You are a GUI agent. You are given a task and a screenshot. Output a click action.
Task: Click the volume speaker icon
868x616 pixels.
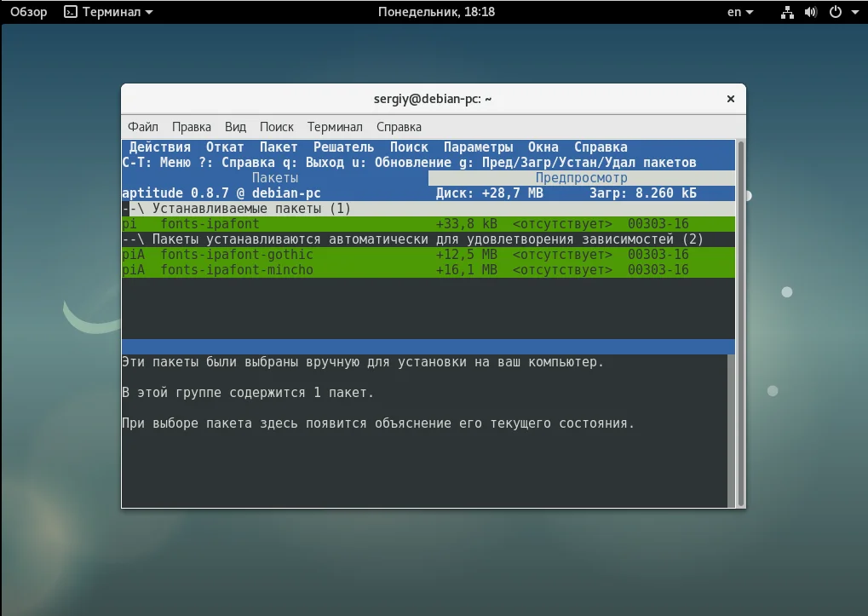click(811, 12)
